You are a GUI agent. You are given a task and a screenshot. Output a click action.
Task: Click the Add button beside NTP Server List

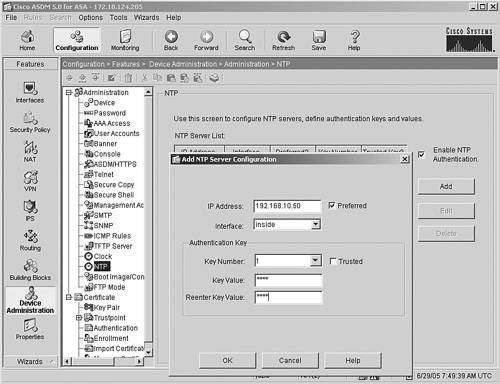[x=446, y=186]
